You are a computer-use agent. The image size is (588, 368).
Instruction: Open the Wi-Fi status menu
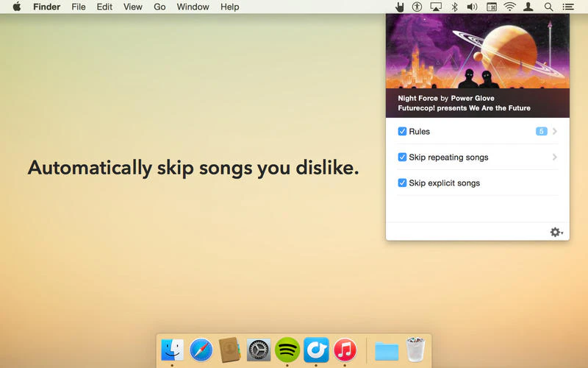(509, 7)
